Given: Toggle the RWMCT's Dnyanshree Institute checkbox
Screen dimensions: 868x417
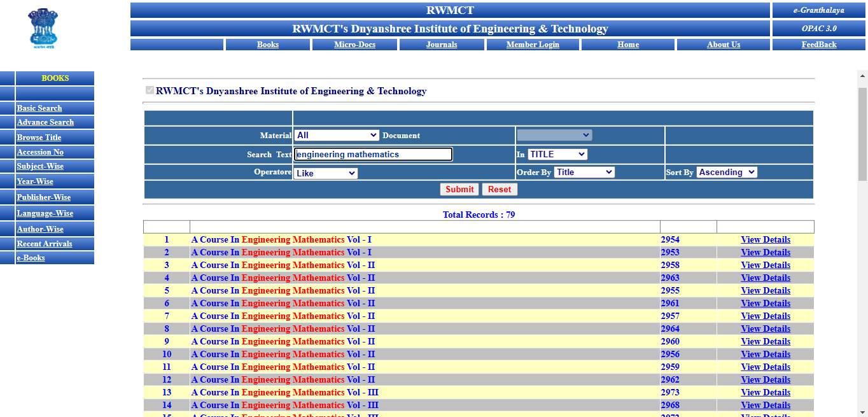Looking at the screenshot, I should (x=150, y=90).
